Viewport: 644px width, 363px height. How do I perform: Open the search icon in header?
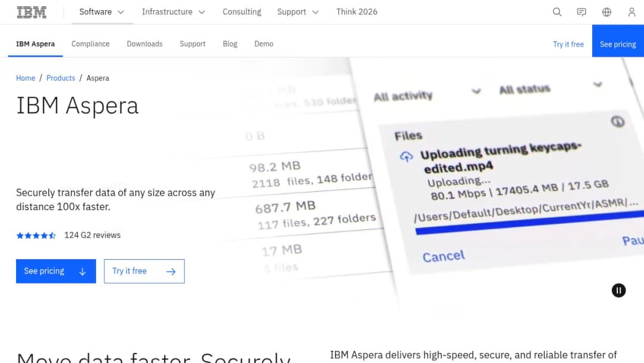coord(557,12)
